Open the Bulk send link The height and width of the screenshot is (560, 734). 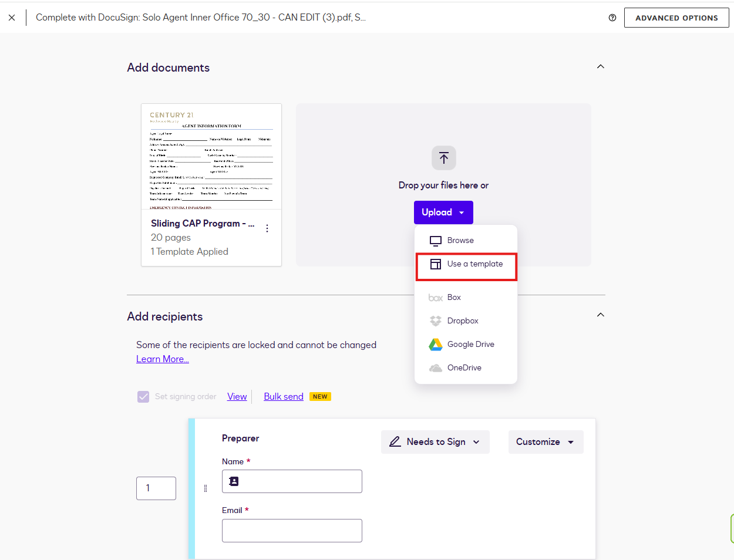[x=284, y=396]
